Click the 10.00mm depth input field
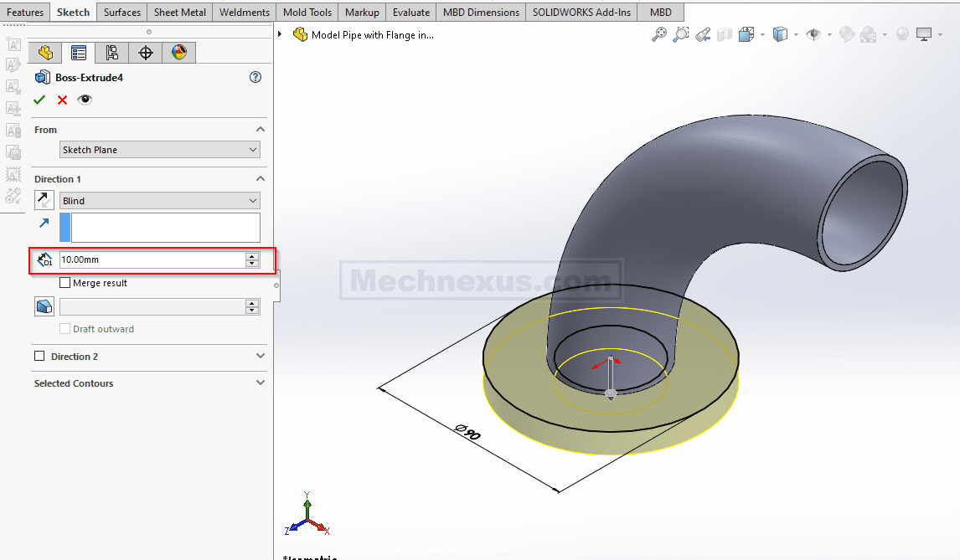The height and width of the screenshot is (560, 960). 151,260
